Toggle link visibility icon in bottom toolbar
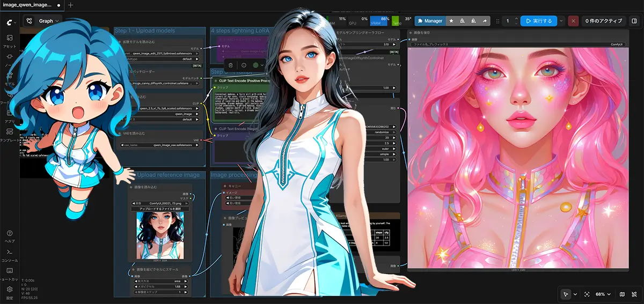 click(634, 294)
